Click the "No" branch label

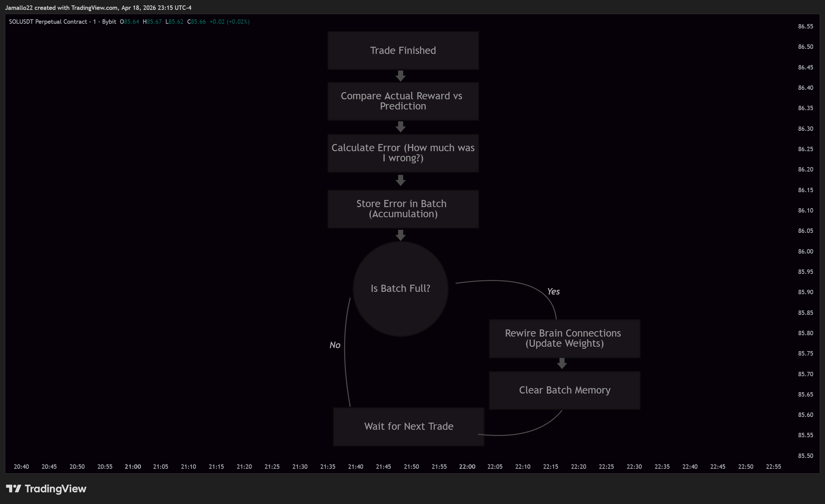[335, 345]
